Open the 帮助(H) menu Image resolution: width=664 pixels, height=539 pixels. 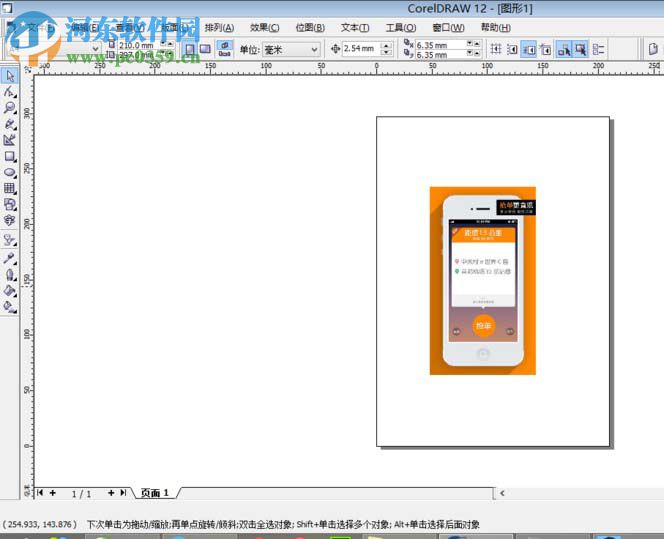[495, 28]
